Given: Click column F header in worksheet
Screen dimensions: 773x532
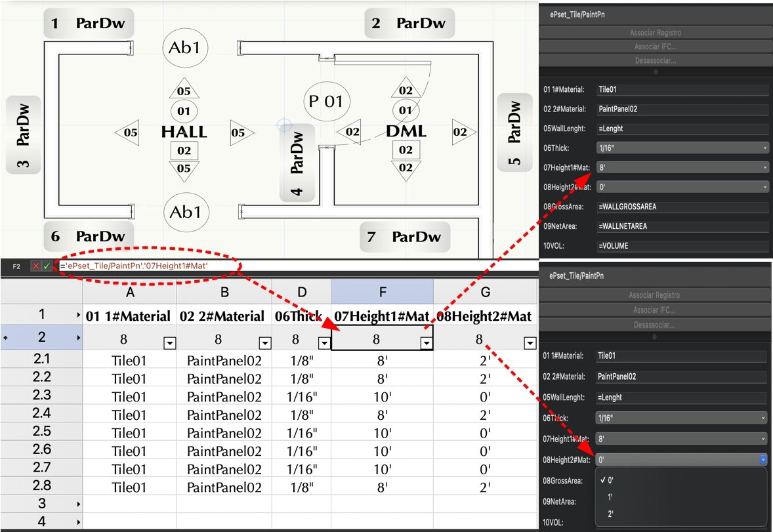Looking at the screenshot, I should [x=382, y=291].
